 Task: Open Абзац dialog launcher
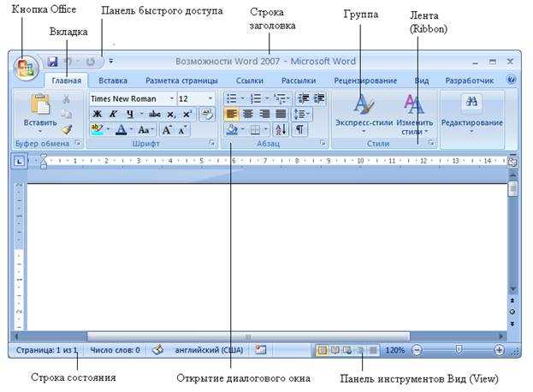pos(323,143)
